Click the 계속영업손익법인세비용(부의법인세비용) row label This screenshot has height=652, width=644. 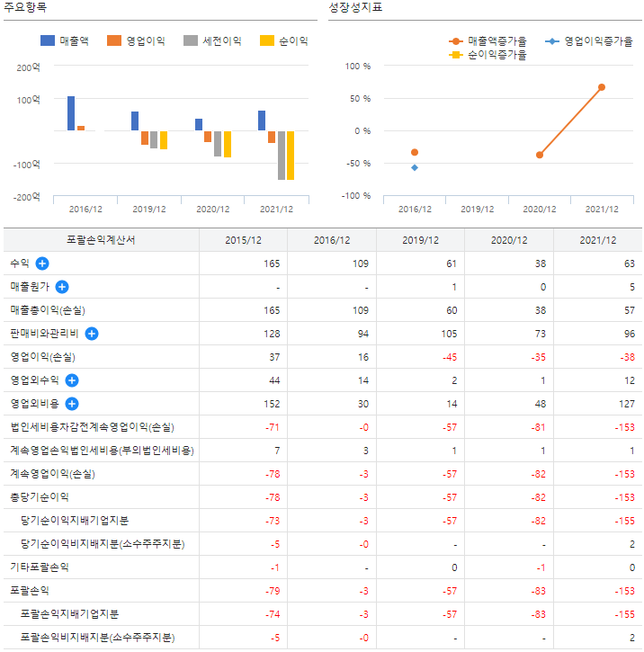tap(103, 451)
